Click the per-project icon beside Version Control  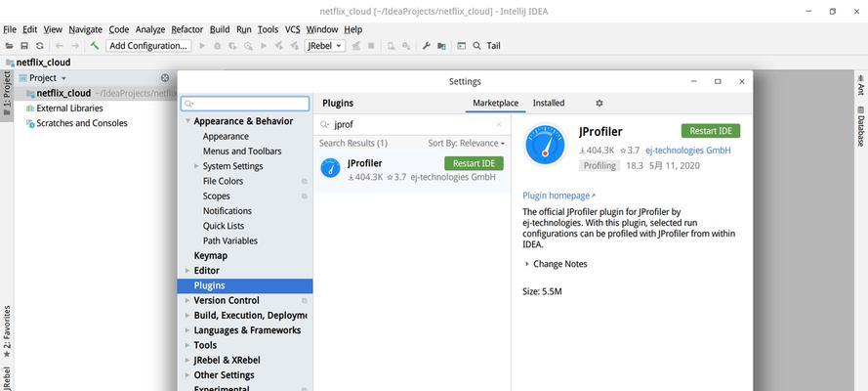304,301
